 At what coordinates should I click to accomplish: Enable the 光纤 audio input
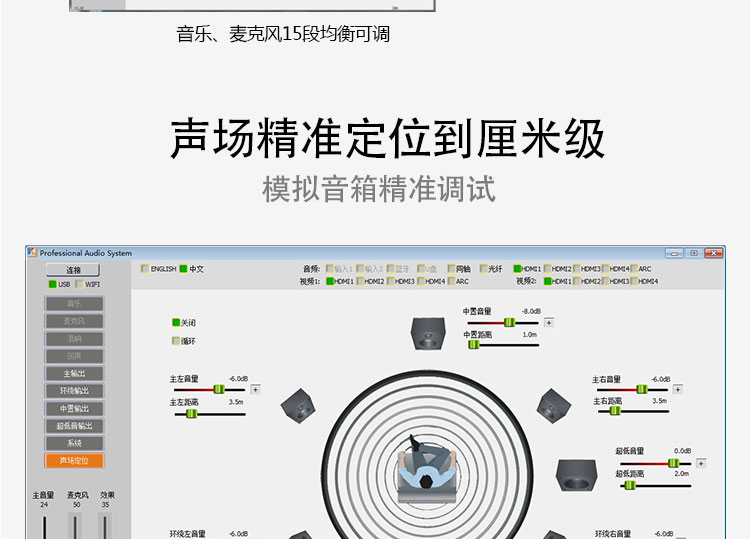[x=483, y=269]
